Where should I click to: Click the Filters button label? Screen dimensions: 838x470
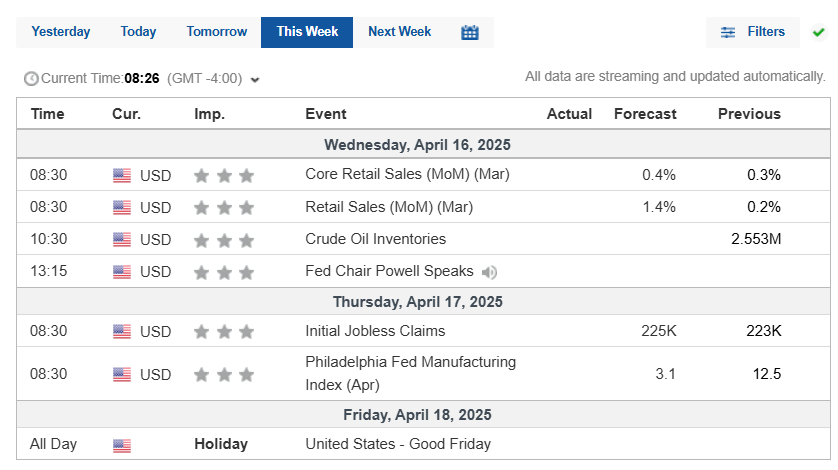[x=766, y=32]
